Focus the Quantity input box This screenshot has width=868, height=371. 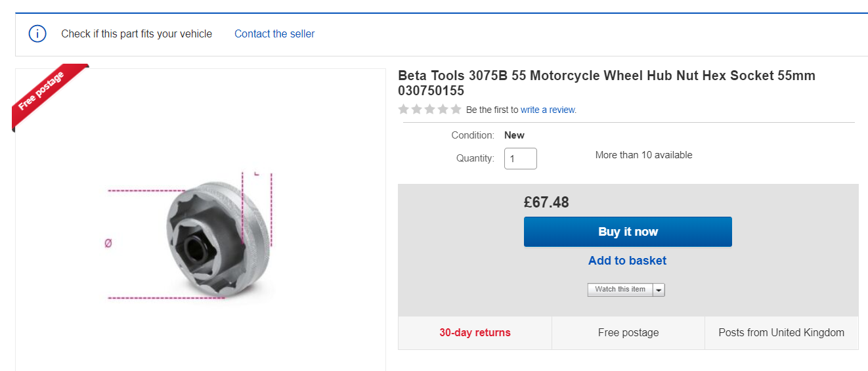tap(520, 159)
